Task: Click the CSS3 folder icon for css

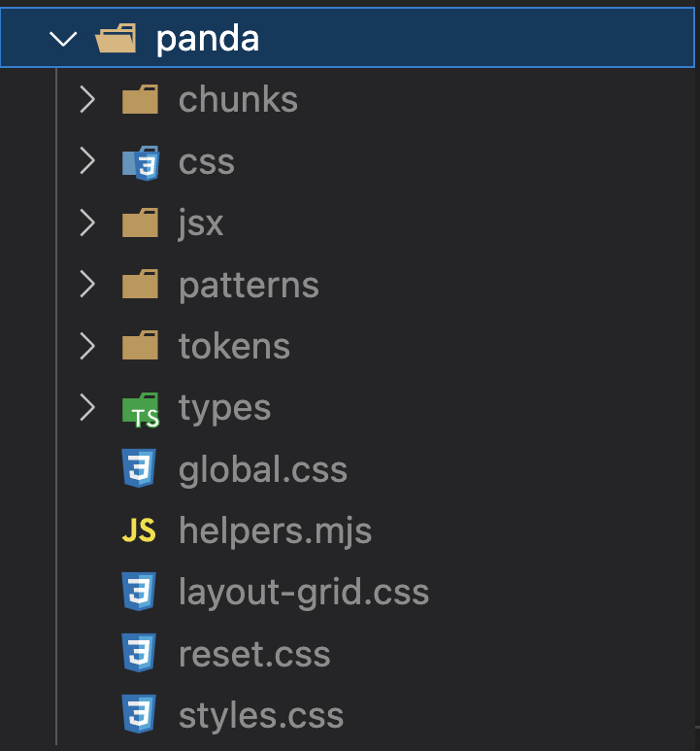Action: click(140, 162)
